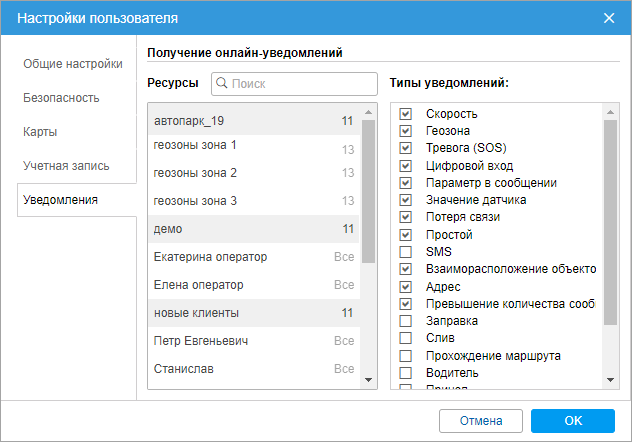Viewport: 632px width, 442px height.
Task: Click down arrow of resources list scrollbar
Action: pos(368,380)
